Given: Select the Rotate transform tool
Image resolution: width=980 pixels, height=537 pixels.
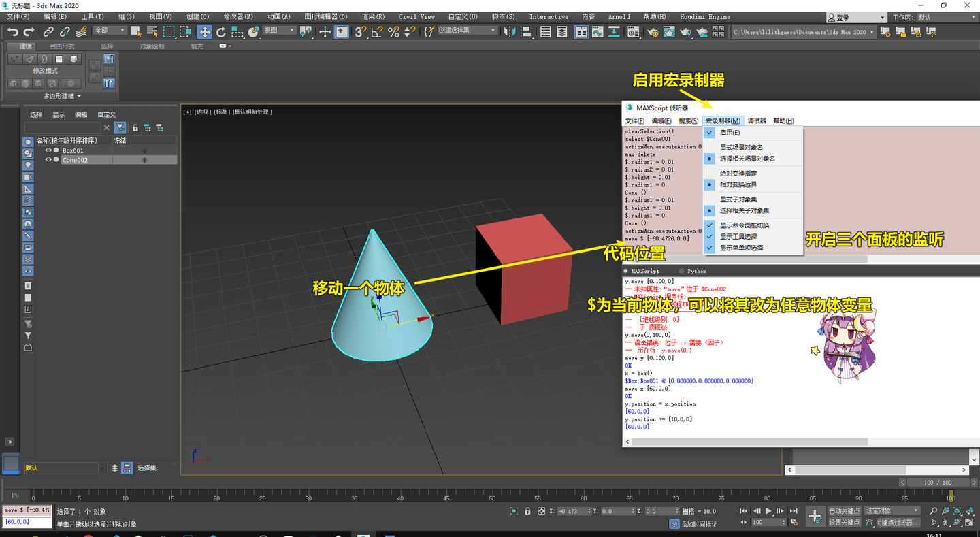Looking at the screenshot, I should (220, 31).
